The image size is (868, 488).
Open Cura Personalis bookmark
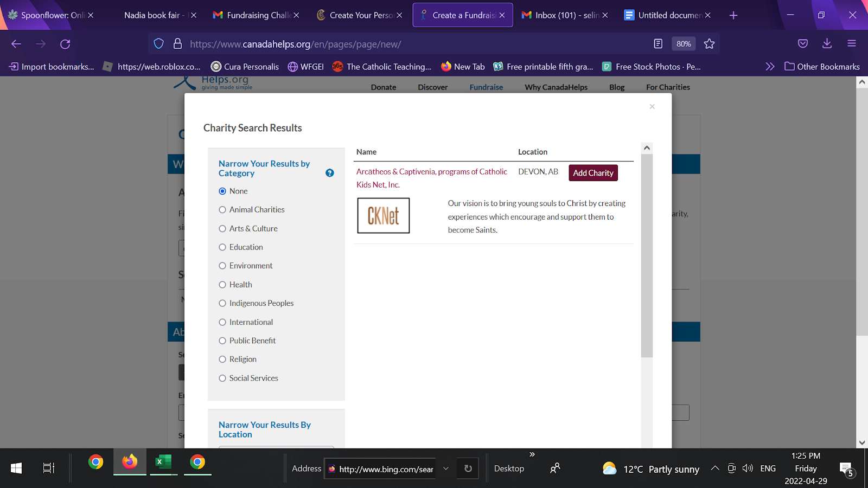pos(245,67)
